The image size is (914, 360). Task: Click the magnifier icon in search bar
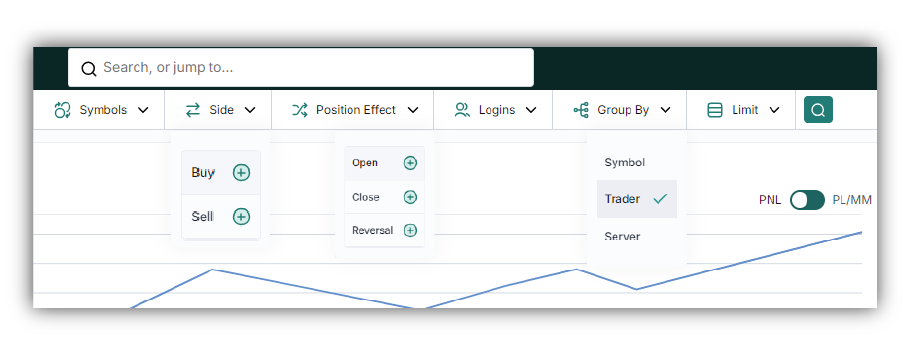pyautogui.click(x=89, y=69)
